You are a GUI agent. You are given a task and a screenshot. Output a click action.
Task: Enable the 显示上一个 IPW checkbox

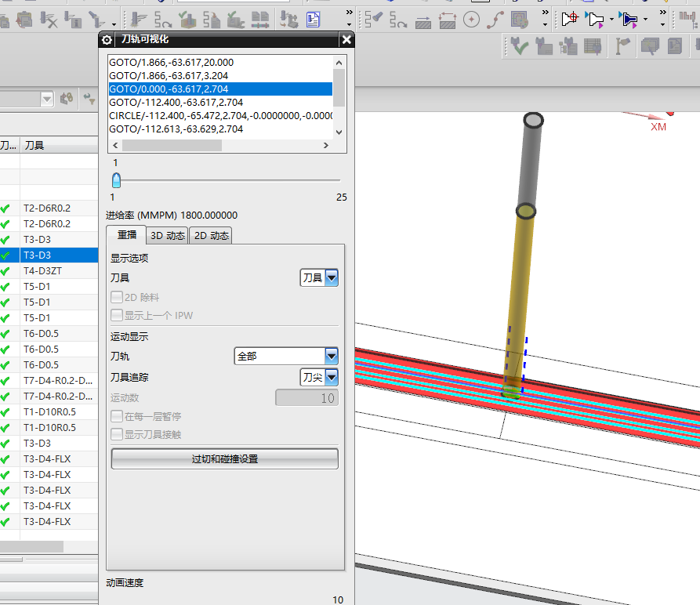(117, 316)
